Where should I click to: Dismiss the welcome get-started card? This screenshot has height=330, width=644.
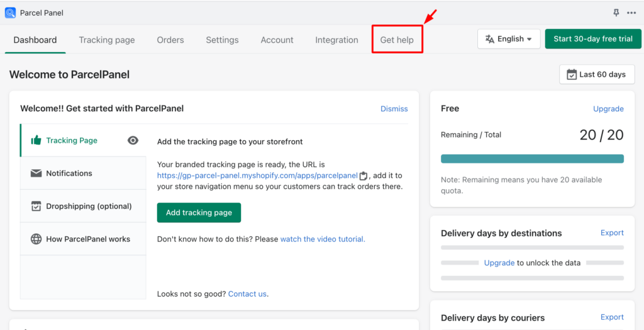[394, 109]
